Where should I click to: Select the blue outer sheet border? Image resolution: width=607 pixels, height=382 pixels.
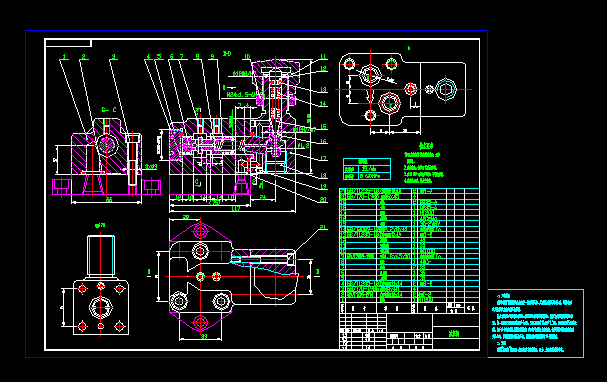(256, 194)
